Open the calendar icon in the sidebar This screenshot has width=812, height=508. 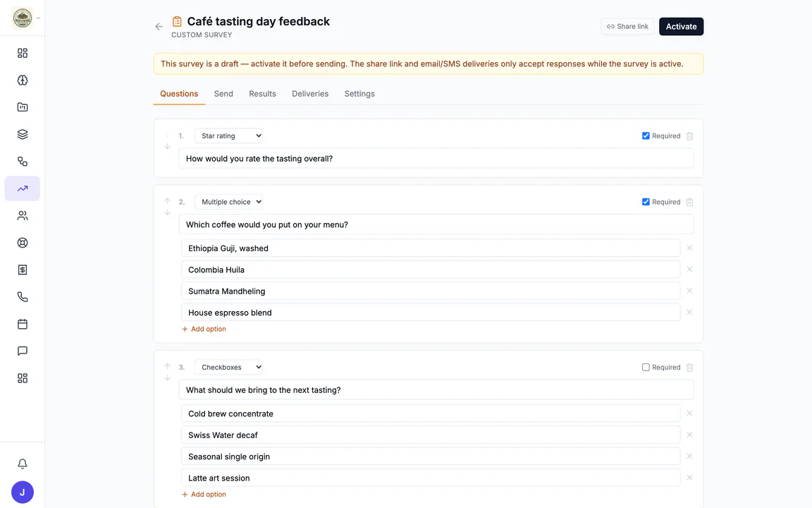[23, 324]
